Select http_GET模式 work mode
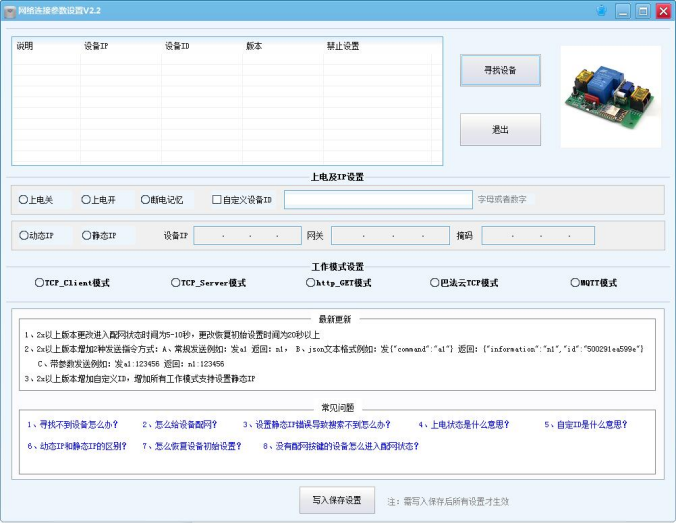Image resolution: width=677 pixels, height=524 pixels. tap(338, 283)
